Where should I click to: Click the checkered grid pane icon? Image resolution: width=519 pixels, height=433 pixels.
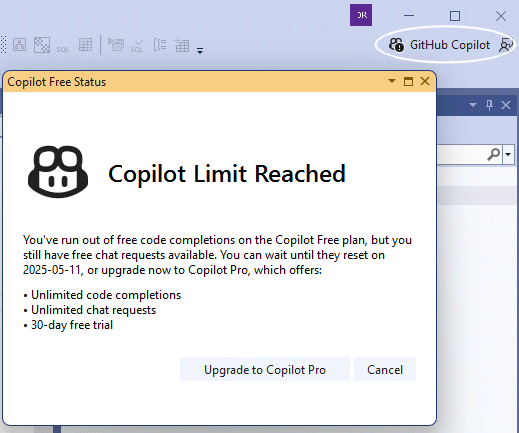pos(42,45)
